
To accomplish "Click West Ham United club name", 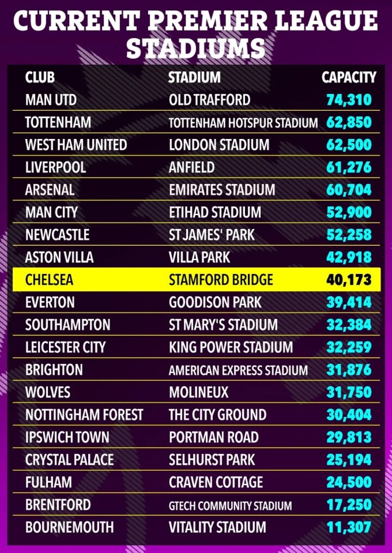I will point(76,145).
